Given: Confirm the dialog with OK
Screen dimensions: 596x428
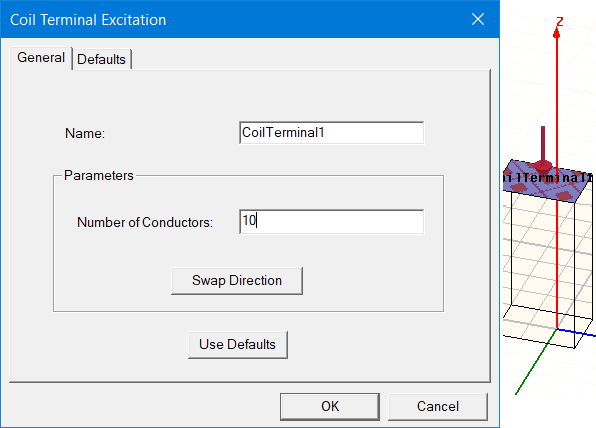Looking at the screenshot, I should click(330, 406).
